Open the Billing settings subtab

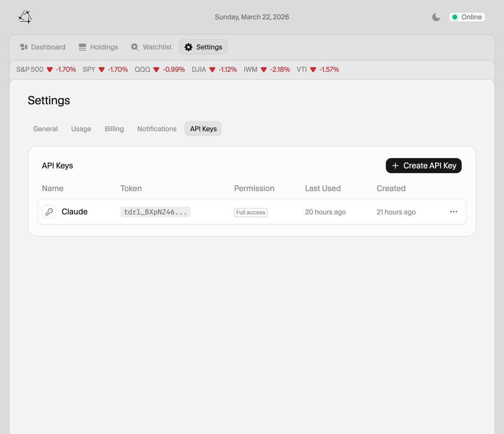pos(114,129)
